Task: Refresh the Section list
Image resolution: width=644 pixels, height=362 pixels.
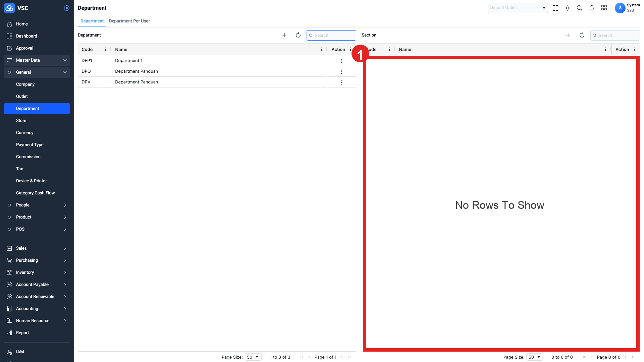Action: 582,35
